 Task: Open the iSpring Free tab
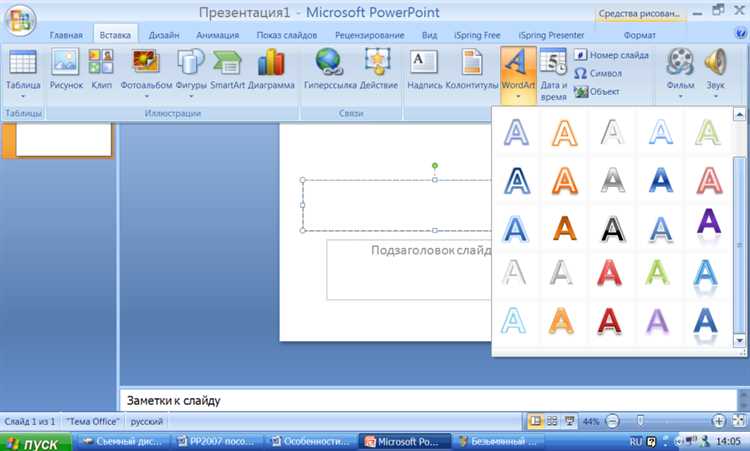pyautogui.click(x=477, y=35)
